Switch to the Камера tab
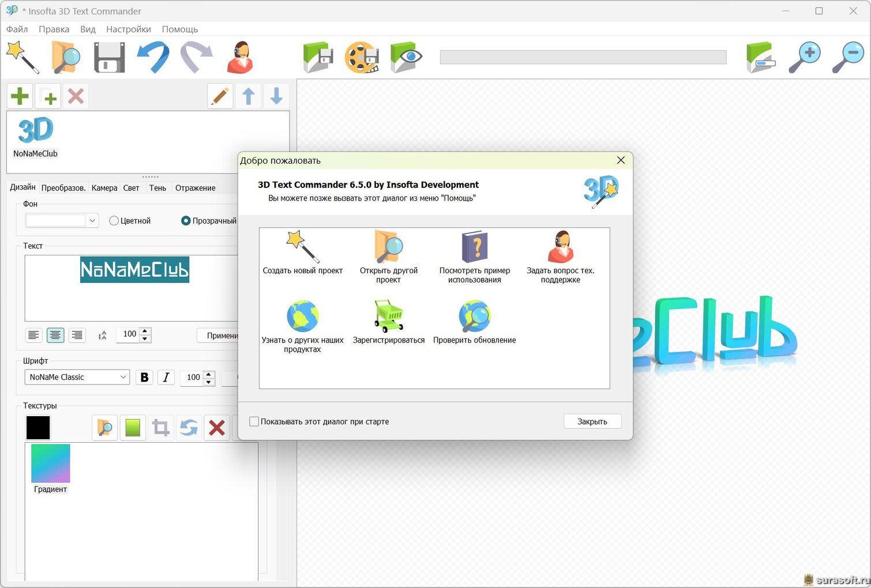Viewport: 871px width, 588px height. [x=104, y=188]
